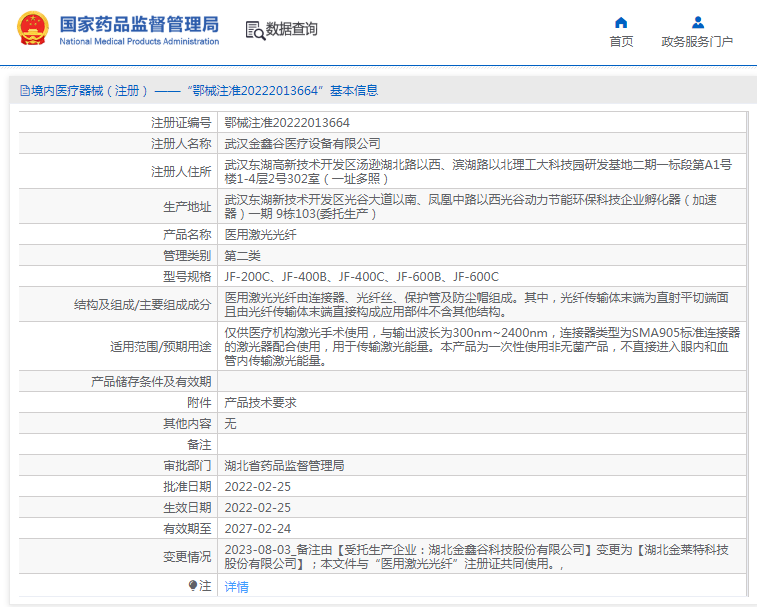Select attachment 产品技术要求
The image size is (757, 607).
260,402
